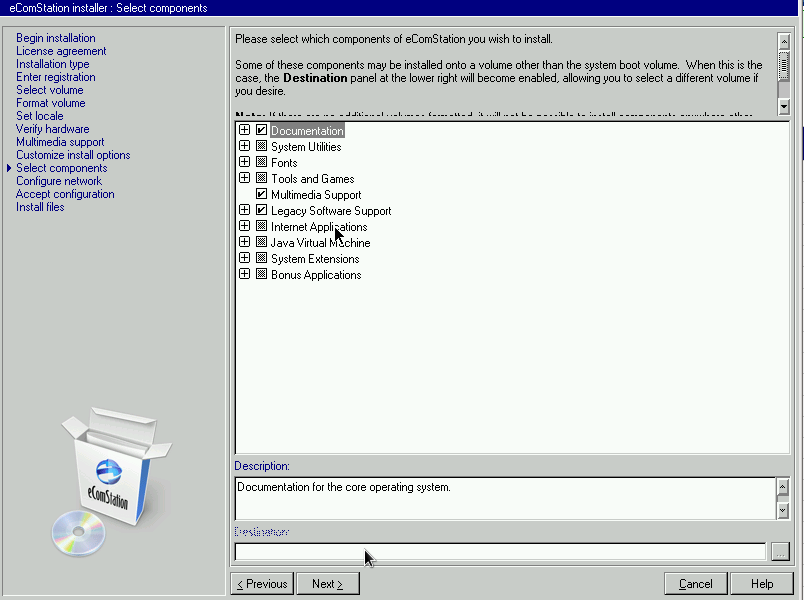Jump to the License agreement step
Image resolution: width=804 pixels, height=600 pixels.
click(61, 51)
